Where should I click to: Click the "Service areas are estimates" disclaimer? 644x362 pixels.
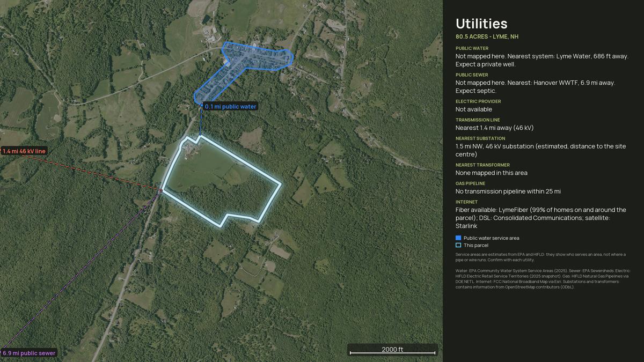pos(540,257)
